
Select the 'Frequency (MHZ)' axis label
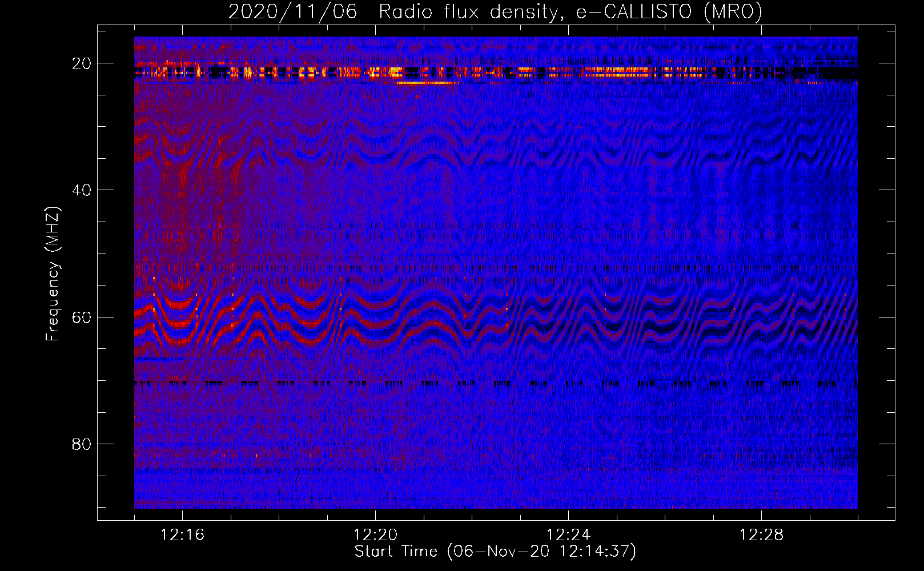(53, 274)
